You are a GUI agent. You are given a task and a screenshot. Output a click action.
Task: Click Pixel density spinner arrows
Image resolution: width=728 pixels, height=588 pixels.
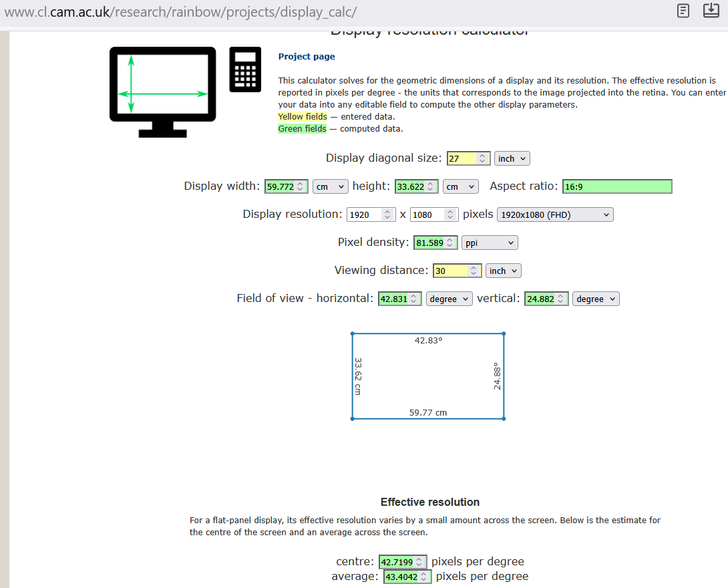point(449,243)
